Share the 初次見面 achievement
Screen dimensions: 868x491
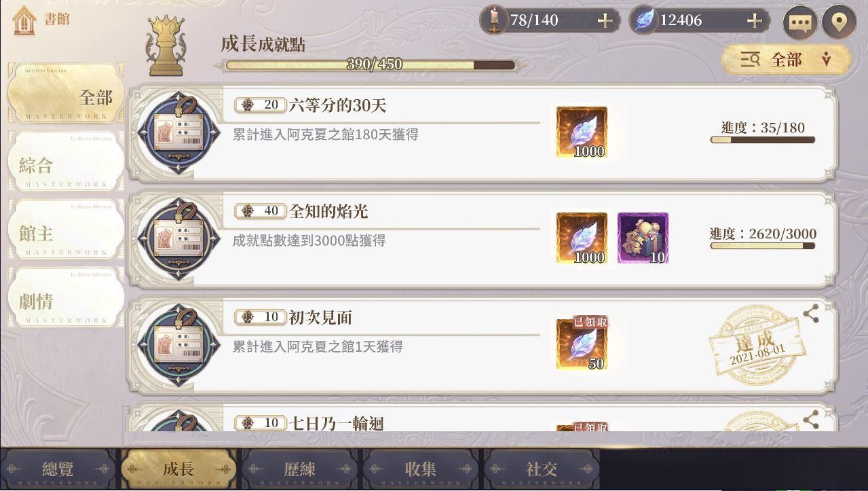[x=810, y=314]
